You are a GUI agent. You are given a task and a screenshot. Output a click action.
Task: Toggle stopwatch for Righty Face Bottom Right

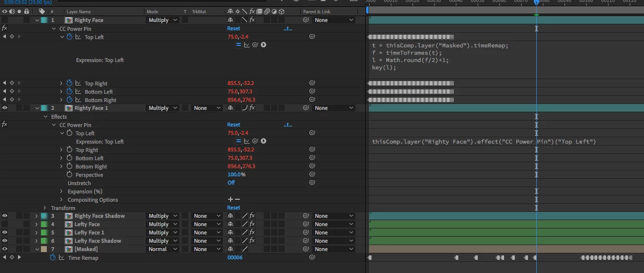click(69, 100)
